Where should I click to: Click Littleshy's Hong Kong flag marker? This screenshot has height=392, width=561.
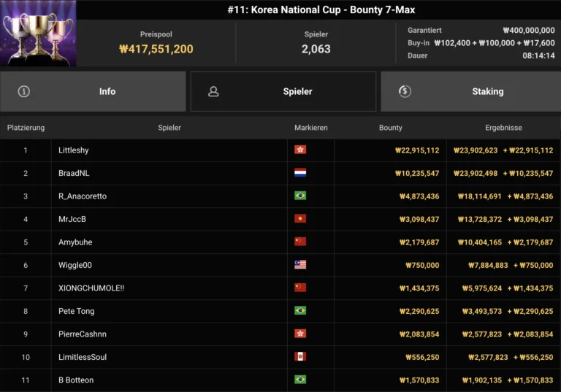pyautogui.click(x=300, y=150)
